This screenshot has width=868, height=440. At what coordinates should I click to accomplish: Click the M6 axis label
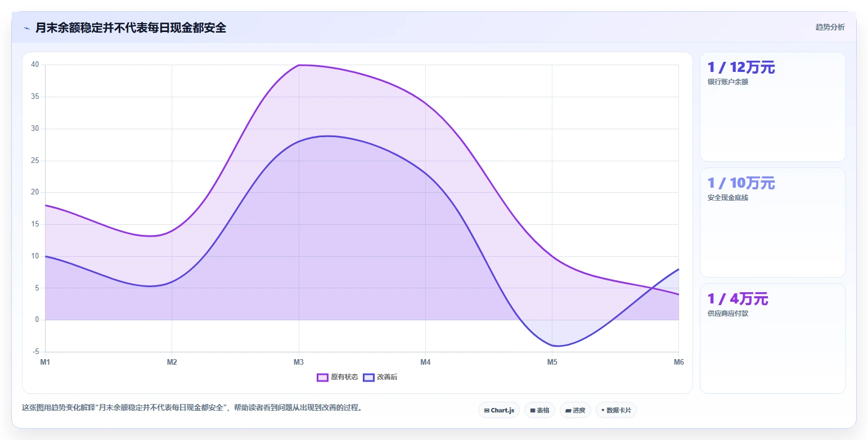[x=678, y=362]
